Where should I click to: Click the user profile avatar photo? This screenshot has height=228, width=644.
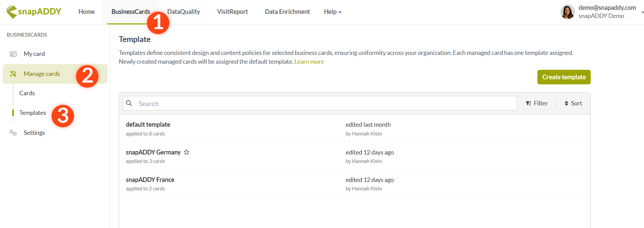pos(567,12)
